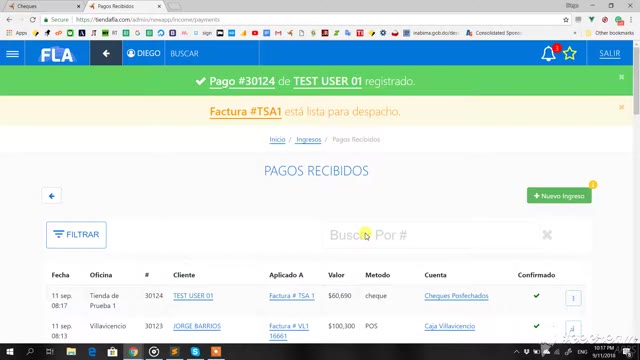Viewport: 640px width, 360px height.
Task: Click the $60,690 value cell
Action: coord(340,296)
